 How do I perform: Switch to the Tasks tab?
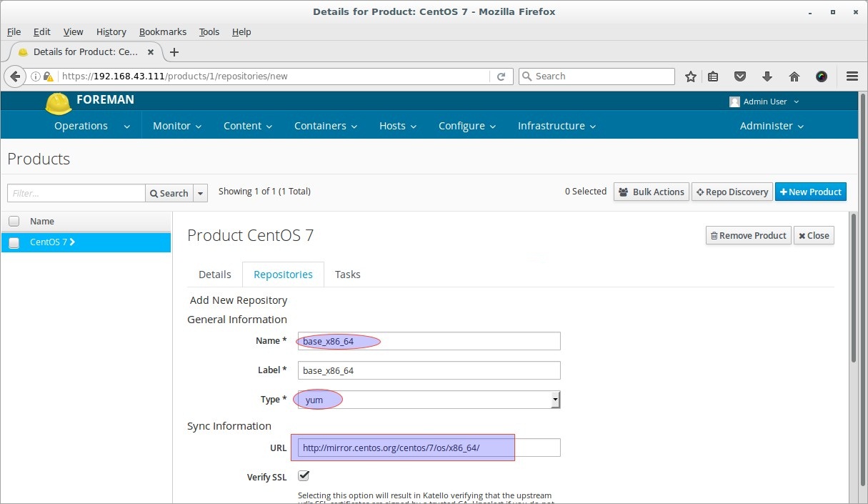pyautogui.click(x=348, y=275)
